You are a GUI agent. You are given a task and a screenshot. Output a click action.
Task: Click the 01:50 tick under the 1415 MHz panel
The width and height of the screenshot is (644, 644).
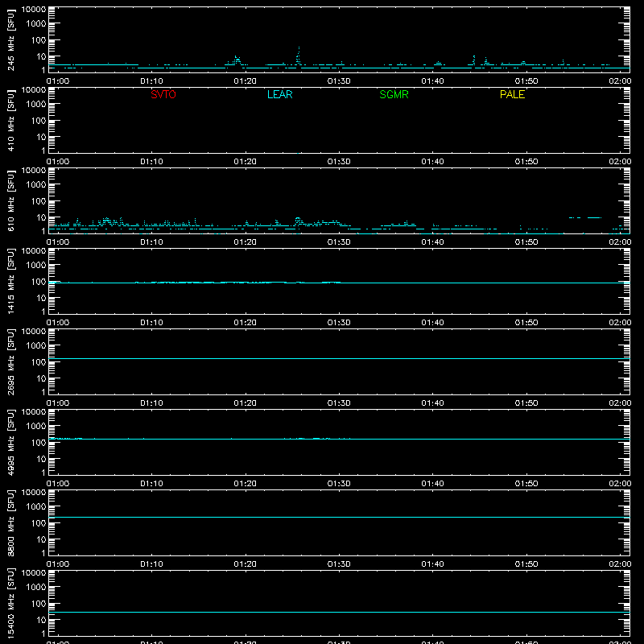pyautogui.click(x=526, y=323)
